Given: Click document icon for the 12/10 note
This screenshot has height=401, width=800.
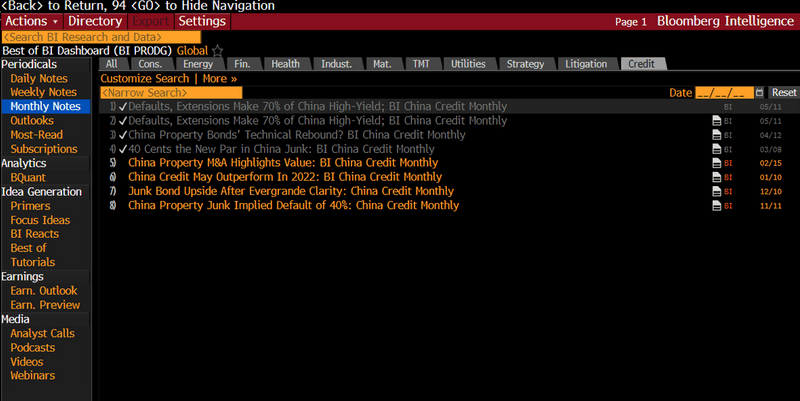Looking at the screenshot, I should coord(715,191).
